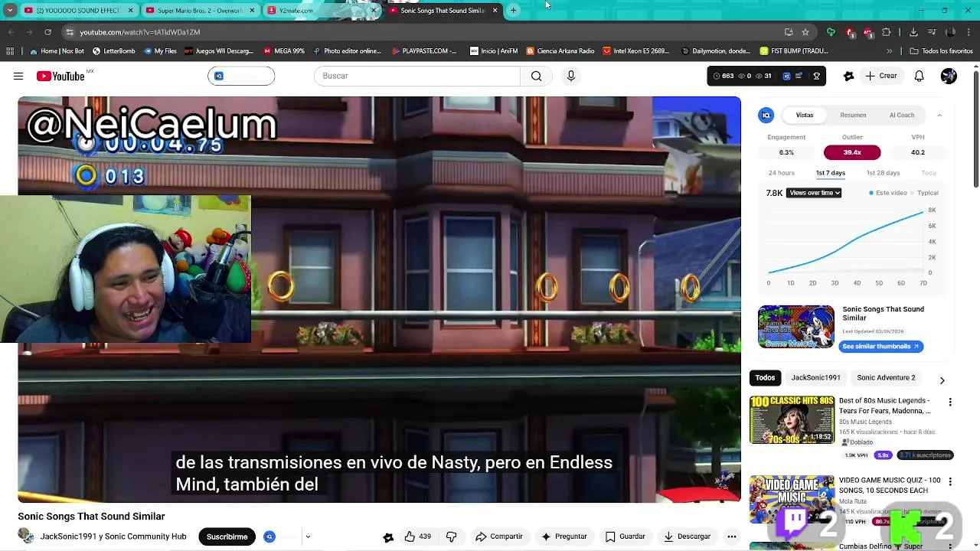The image size is (980, 551).
Task: Select the Sonic Adventure 2 filter chip
Action: 886,377
